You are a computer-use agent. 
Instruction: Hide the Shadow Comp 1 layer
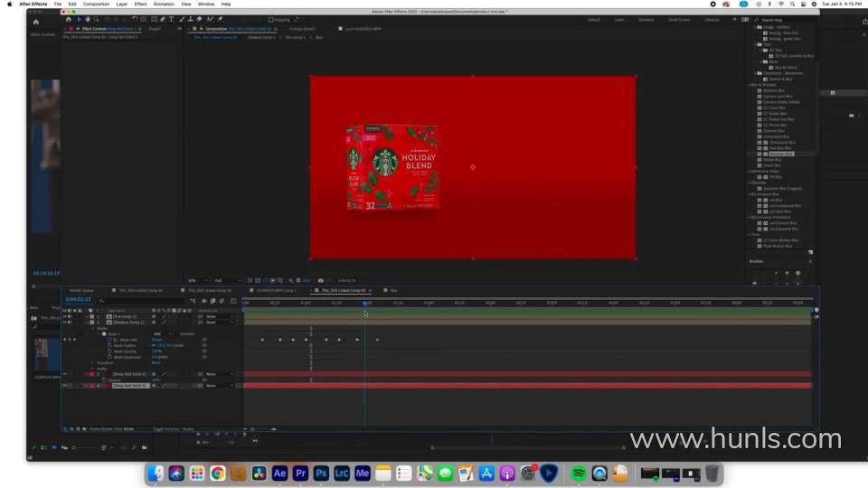[x=65, y=322]
